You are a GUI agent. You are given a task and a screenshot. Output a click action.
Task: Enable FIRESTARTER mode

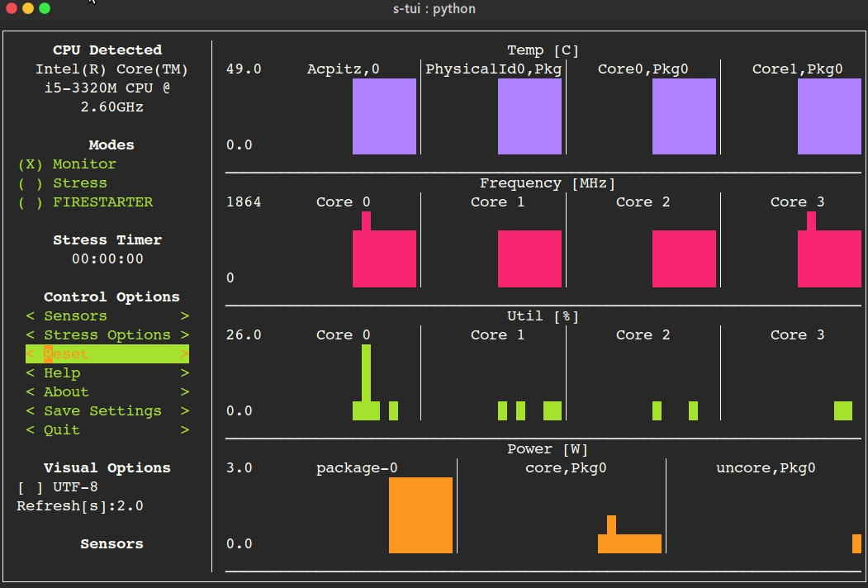click(85, 202)
